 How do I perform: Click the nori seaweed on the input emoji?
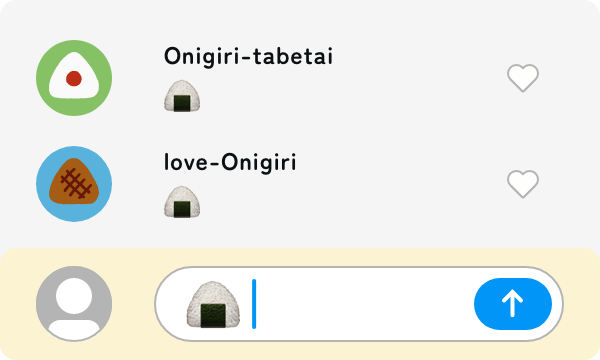[213, 316]
